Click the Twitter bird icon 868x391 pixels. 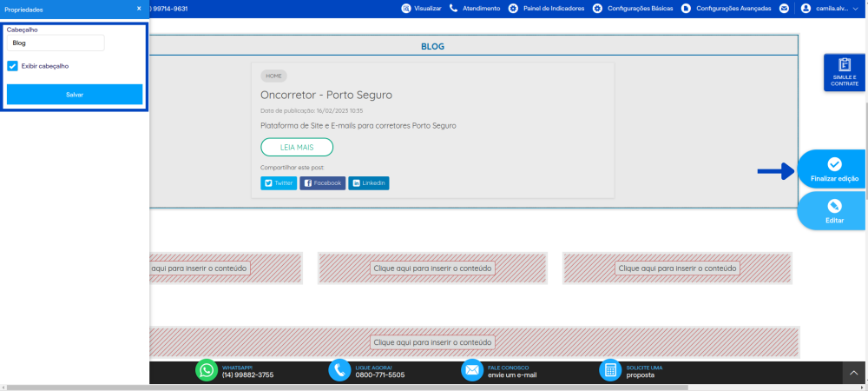tap(268, 182)
